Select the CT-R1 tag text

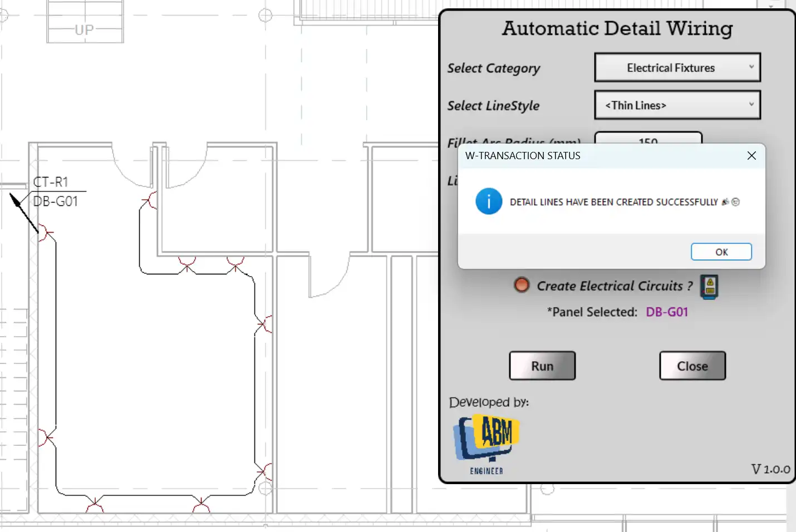point(51,182)
